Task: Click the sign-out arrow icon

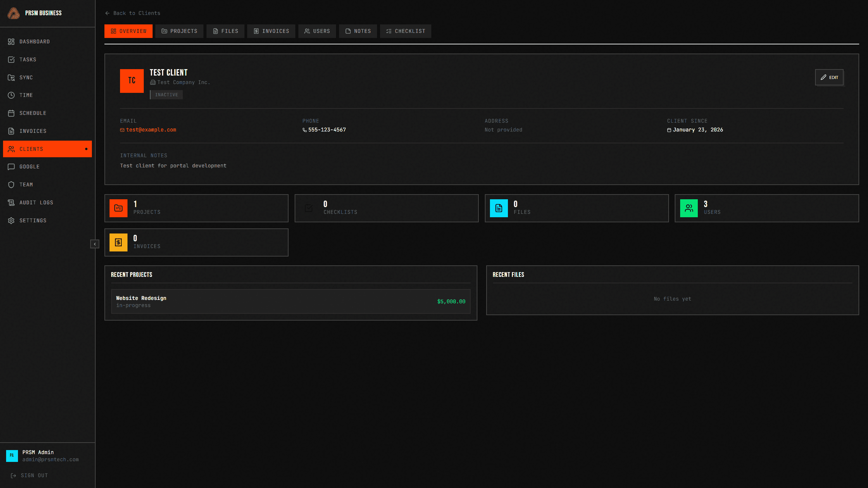Action: (14, 476)
